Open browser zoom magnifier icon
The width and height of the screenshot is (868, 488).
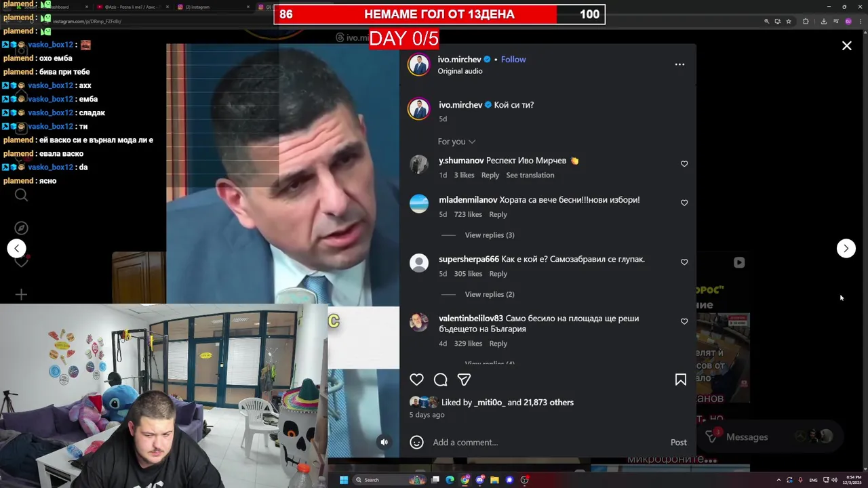[x=767, y=21]
